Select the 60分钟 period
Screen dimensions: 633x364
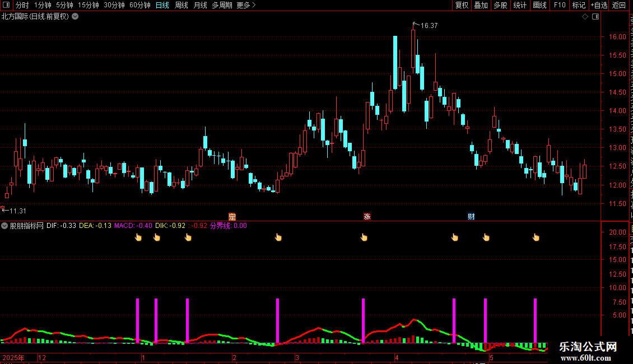tap(140, 5)
